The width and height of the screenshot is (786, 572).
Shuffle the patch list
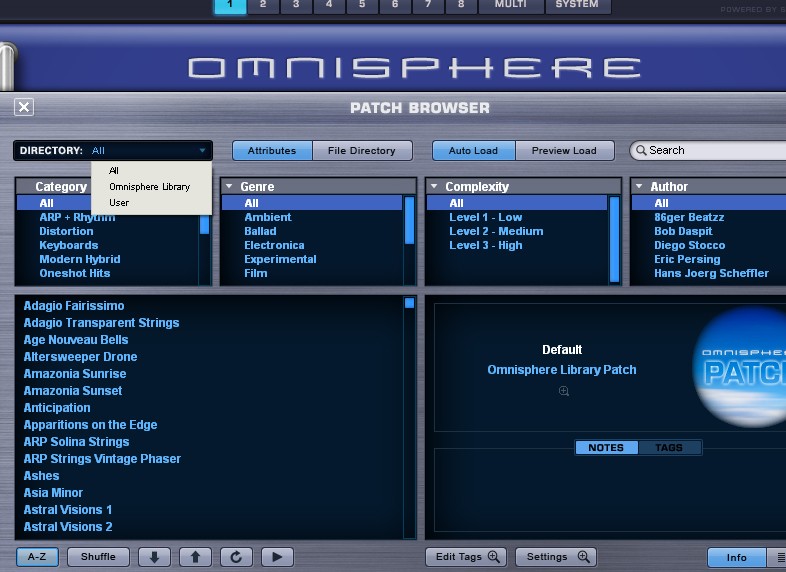(98, 557)
